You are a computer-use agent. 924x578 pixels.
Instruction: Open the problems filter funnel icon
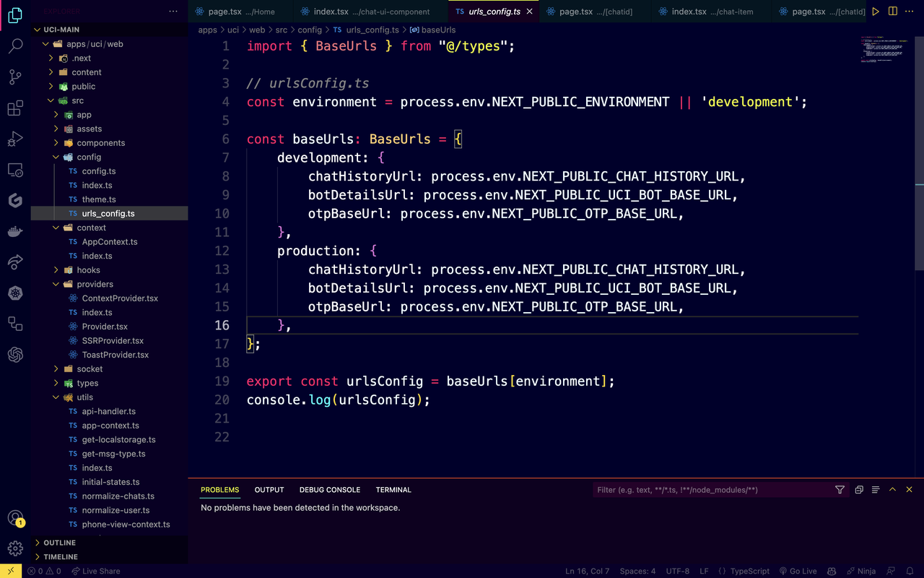[x=840, y=490]
